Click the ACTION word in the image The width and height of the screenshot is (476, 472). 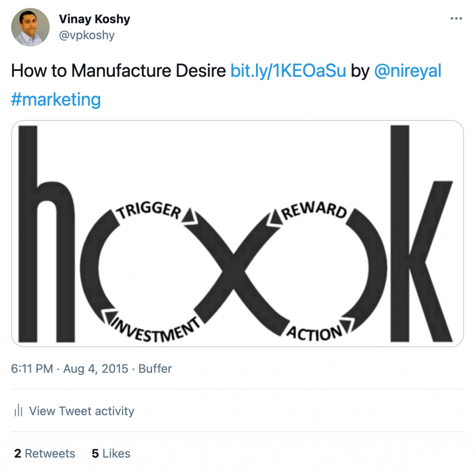click(x=315, y=333)
